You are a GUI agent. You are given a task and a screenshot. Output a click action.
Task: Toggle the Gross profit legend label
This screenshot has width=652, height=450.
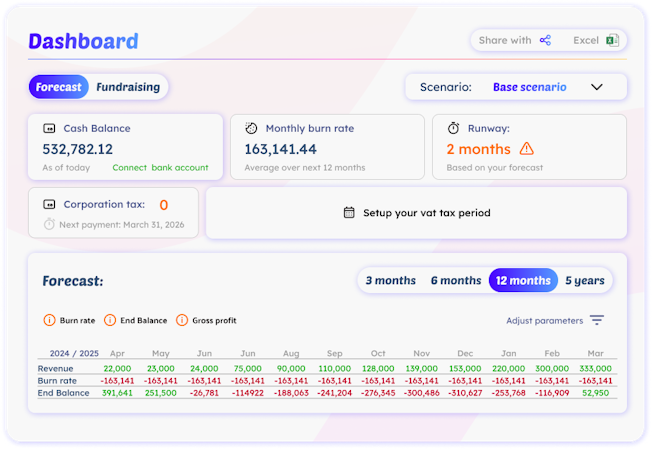pos(214,320)
